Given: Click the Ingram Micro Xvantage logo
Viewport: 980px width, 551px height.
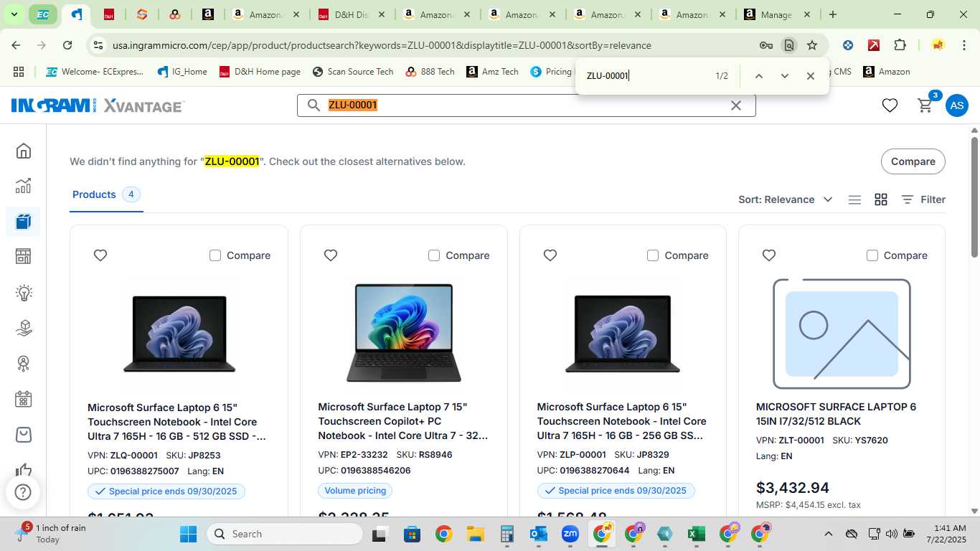Looking at the screenshot, I should (x=98, y=105).
